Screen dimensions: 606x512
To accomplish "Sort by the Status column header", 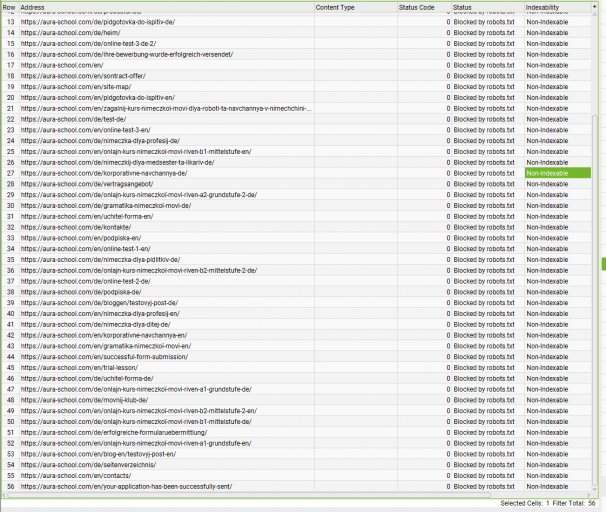I will (488, 7).
